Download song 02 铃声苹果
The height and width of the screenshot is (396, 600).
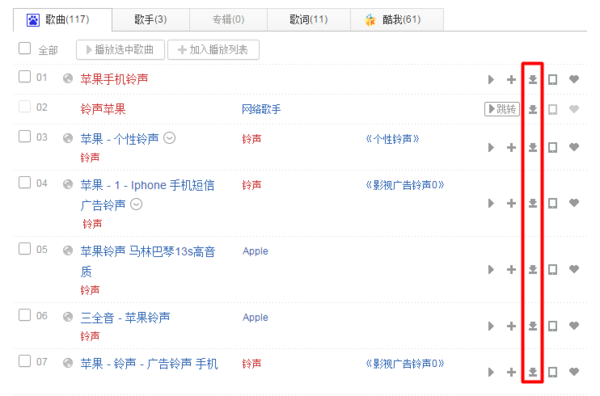(x=533, y=109)
